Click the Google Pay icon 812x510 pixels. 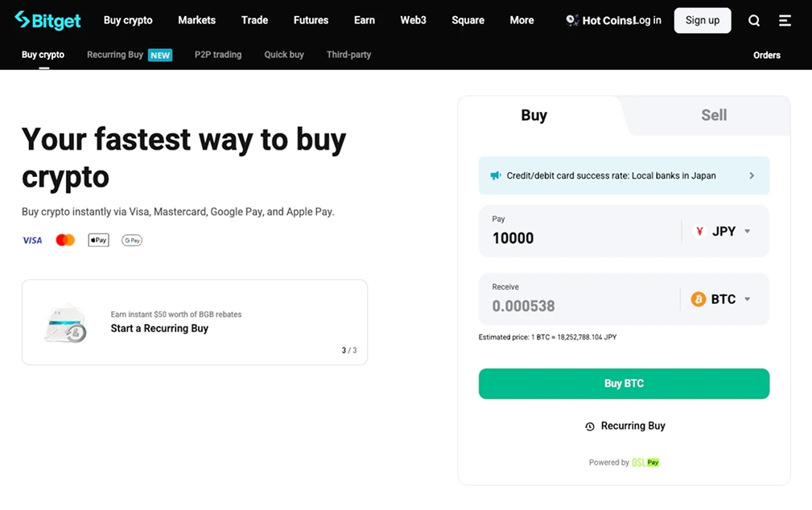[x=131, y=241]
